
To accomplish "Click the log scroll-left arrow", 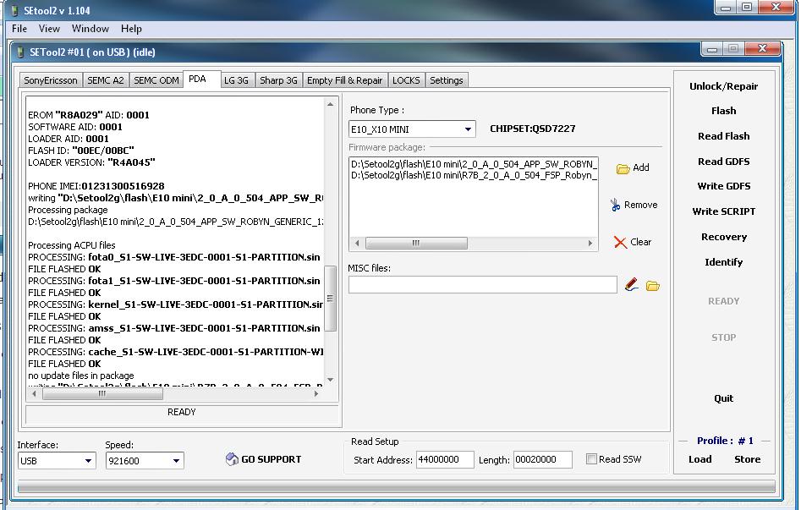I will pos(34,393).
